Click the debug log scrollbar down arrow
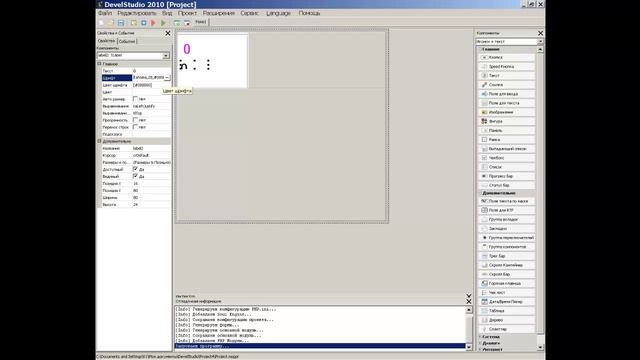This screenshot has width=640, height=360. (x=469, y=347)
